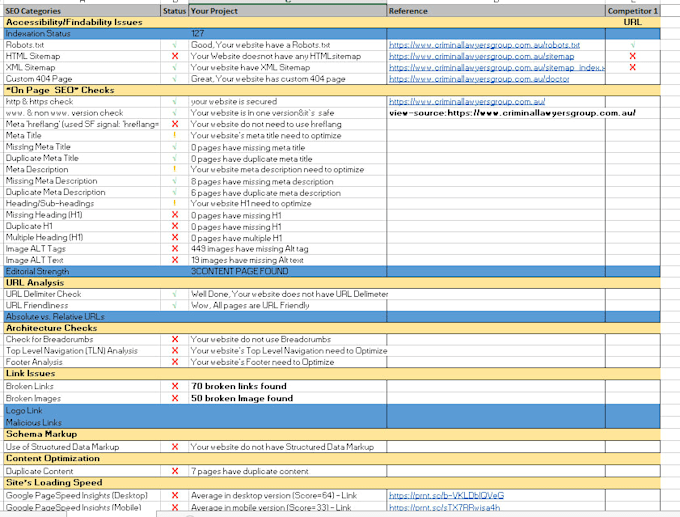Click the red X status for Multiple Heading (H1)
The width and height of the screenshot is (680, 517).
click(x=175, y=237)
